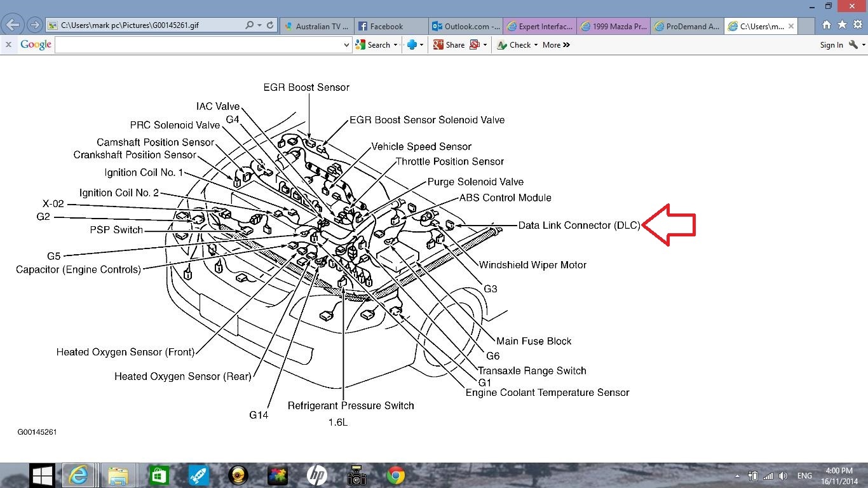868x488 pixels.
Task: Open the HP icon in taskbar
Action: click(x=316, y=475)
